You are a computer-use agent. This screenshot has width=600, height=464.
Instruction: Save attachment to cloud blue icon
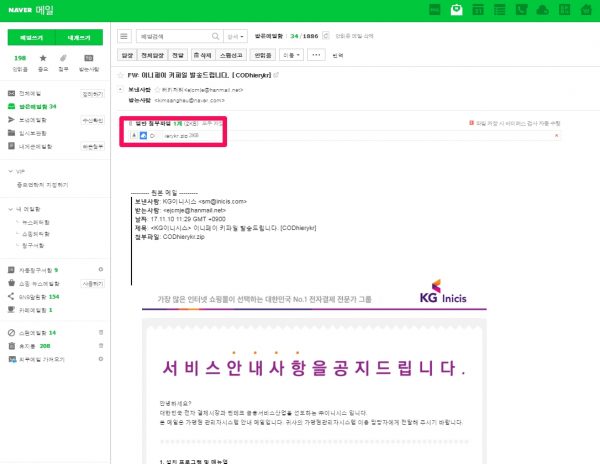click(143, 135)
